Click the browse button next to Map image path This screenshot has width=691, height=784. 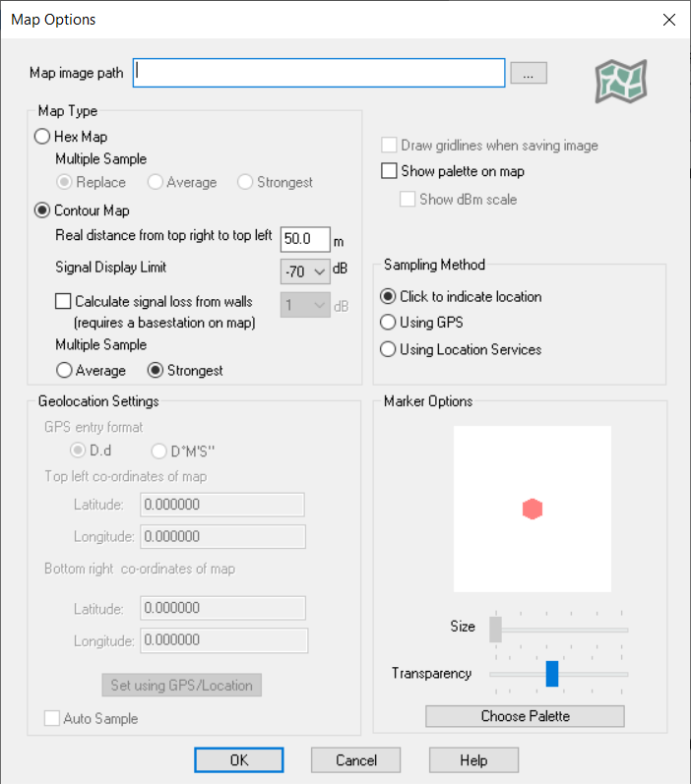point(529,73)
